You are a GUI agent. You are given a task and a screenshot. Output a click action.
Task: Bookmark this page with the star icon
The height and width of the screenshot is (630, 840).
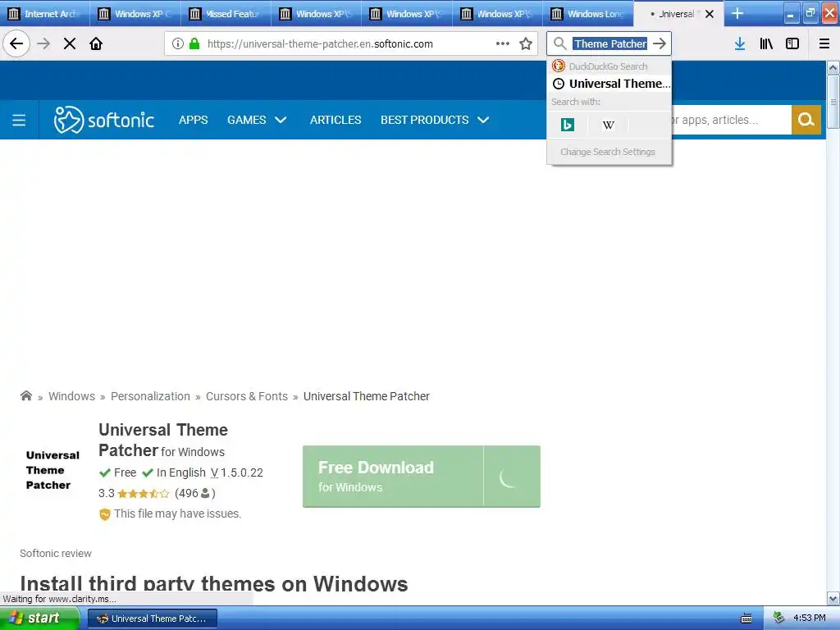click(x=526, y=43)
